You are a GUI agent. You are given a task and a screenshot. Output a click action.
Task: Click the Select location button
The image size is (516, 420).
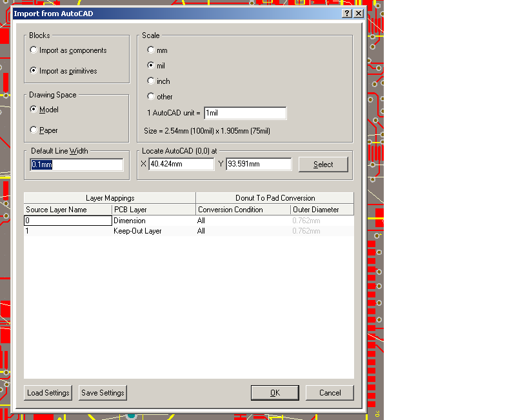(x=323, y=165)
